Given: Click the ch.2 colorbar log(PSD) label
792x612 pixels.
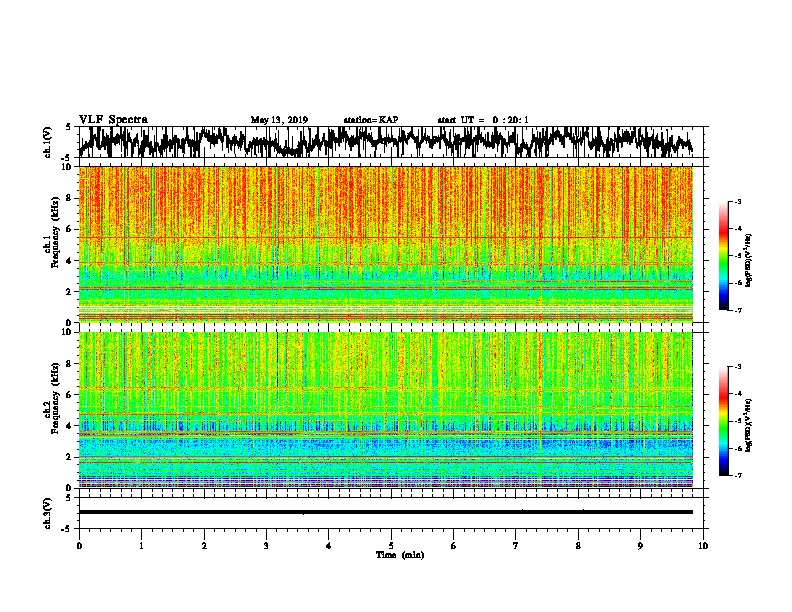Looking at the screenshot, I should point(748,424).
